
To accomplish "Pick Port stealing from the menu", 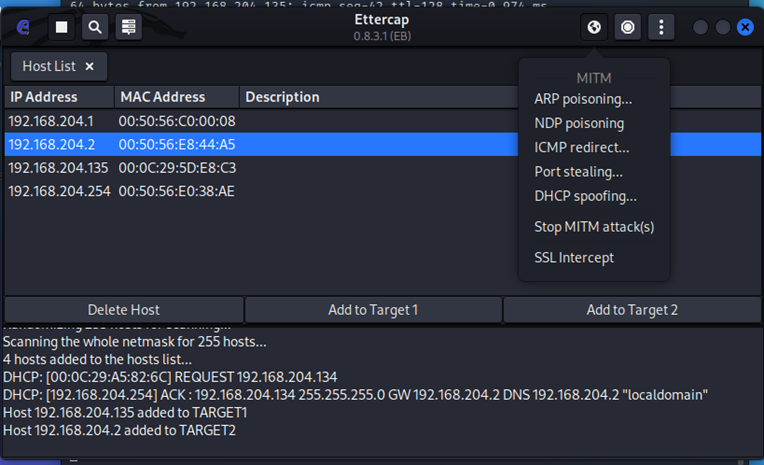I will pos(578,172).
